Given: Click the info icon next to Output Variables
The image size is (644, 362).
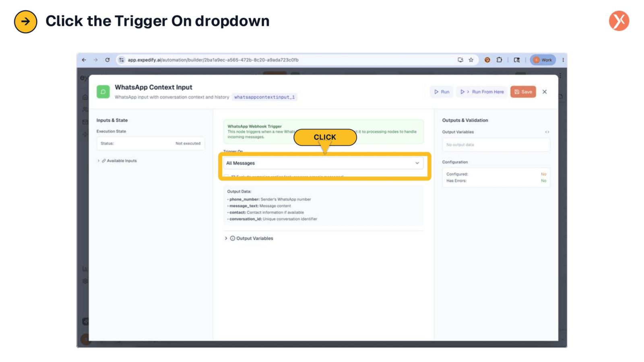Looking at the screenshot, I should point(233,239).
